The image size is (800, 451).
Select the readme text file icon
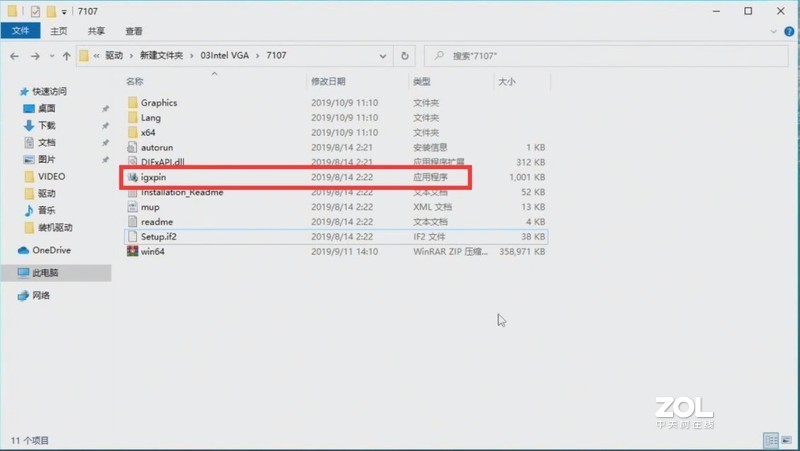(x=132, y=221)
